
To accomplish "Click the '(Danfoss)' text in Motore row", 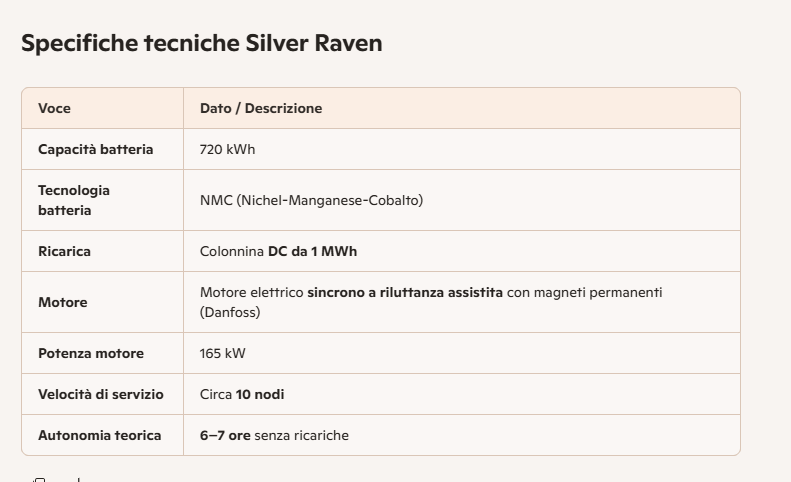I will [230, 312].
